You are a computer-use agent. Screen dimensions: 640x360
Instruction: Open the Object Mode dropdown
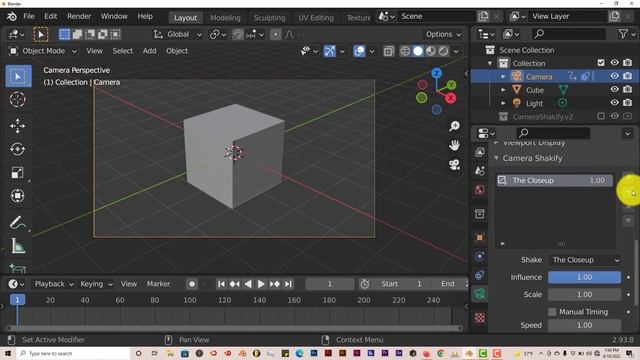(x=43, y=51)
